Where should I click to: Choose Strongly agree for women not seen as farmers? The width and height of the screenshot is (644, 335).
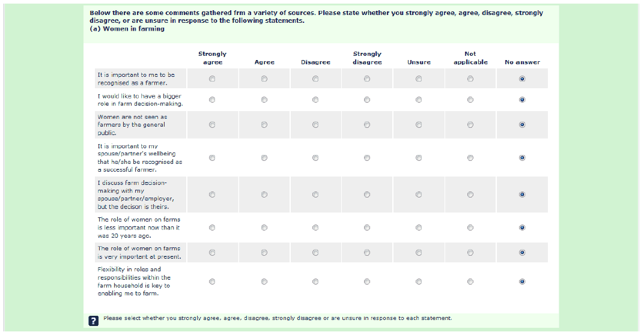point(212,125)
